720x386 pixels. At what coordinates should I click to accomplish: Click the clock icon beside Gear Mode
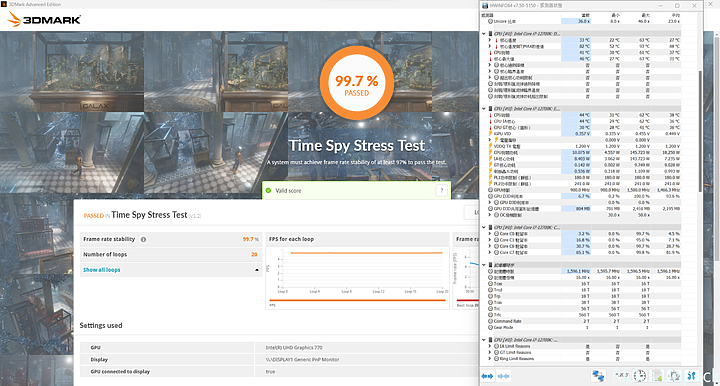[x=490, y=327]
